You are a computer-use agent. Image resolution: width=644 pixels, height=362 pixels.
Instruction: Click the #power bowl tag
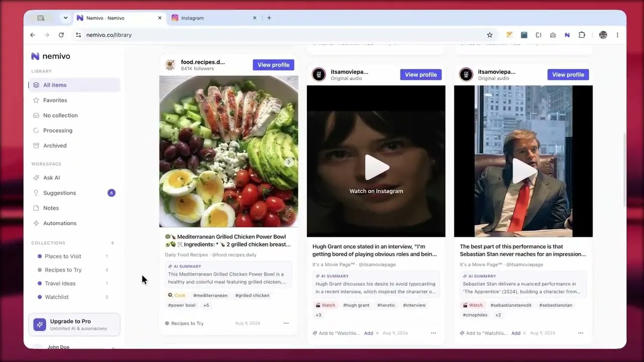182,305
